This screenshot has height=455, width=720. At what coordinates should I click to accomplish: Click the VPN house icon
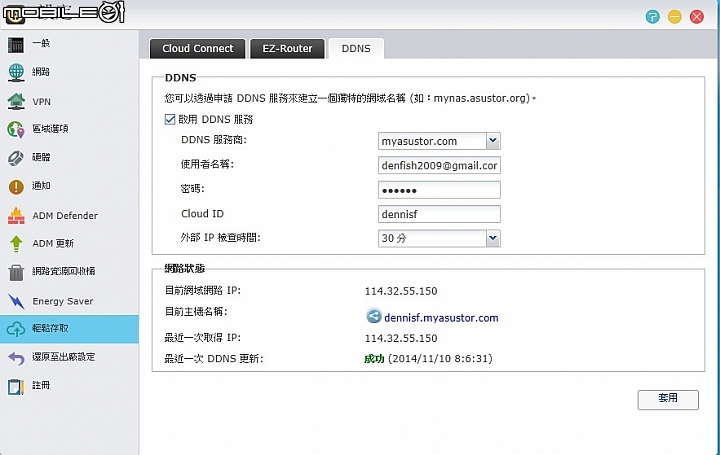[x=16, y=101]
